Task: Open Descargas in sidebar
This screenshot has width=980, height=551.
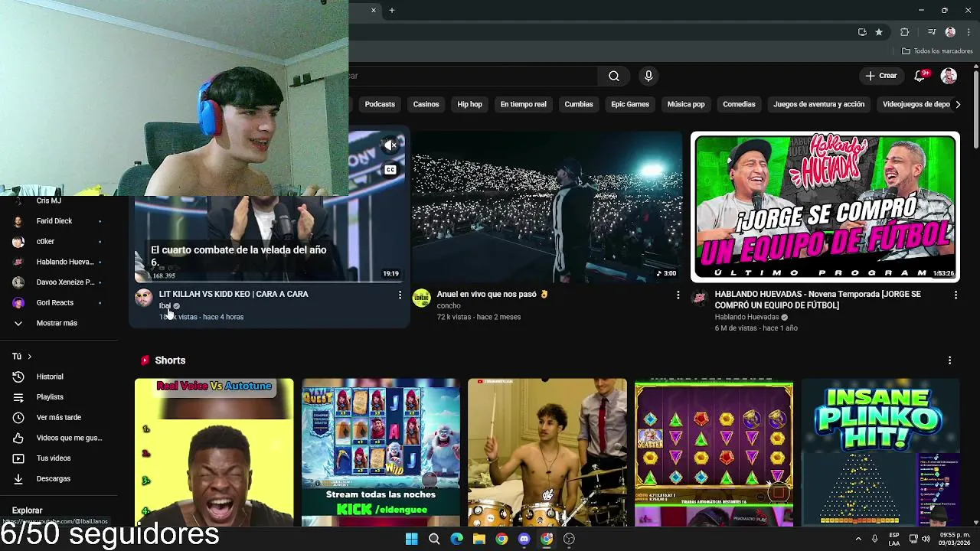Action: point(59,478)
